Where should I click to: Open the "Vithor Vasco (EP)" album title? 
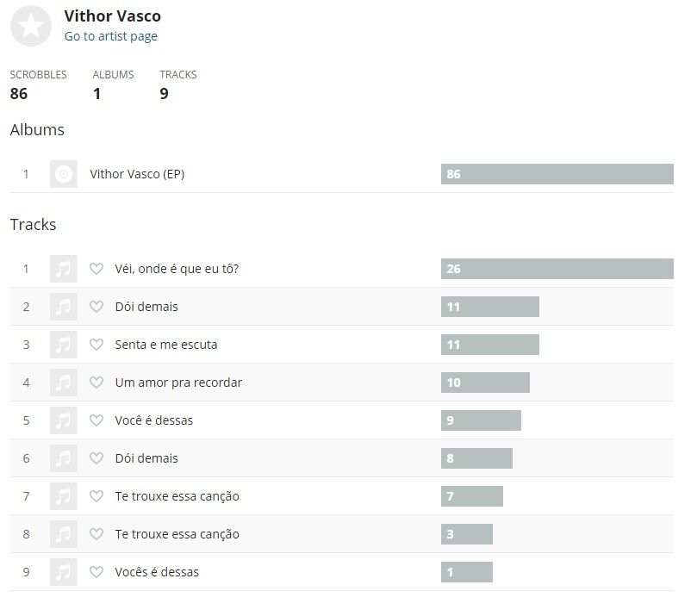click(x=137, y=174)
